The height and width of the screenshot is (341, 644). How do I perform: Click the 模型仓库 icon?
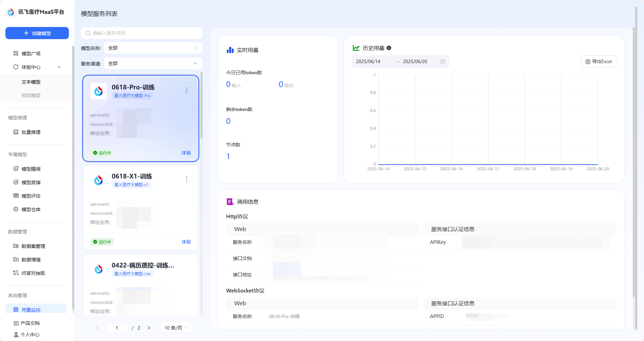tap(16, 209)
